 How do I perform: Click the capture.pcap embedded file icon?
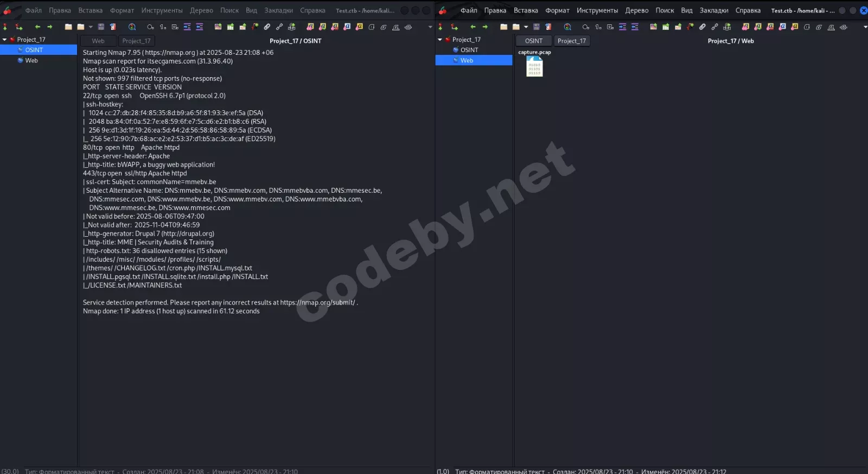click(534, 66)
